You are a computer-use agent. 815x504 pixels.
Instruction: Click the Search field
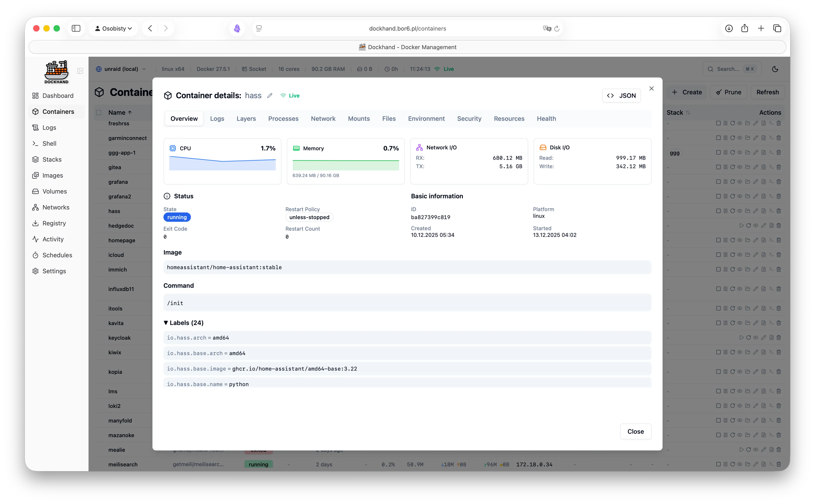pyautogui.click(x=728, y=69)
